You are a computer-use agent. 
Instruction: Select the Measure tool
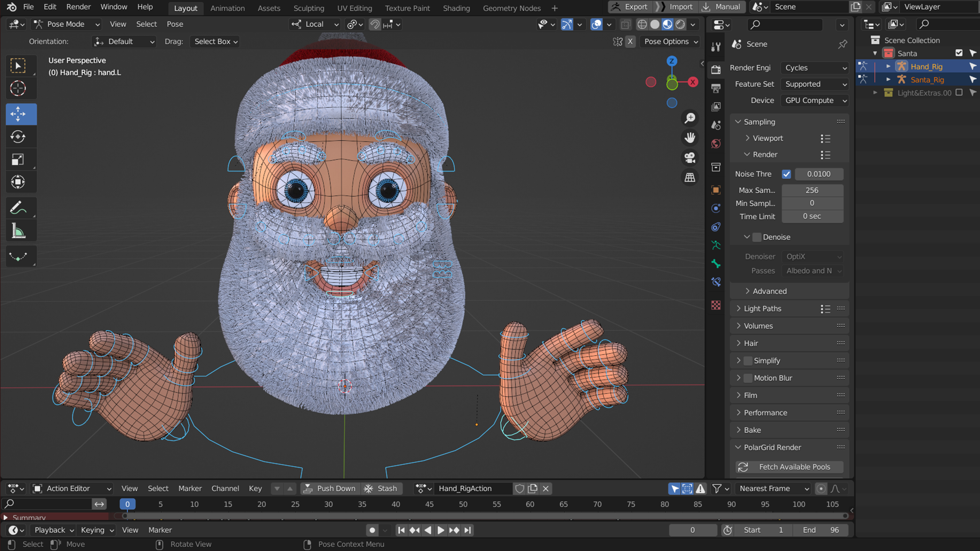point(18,230)
